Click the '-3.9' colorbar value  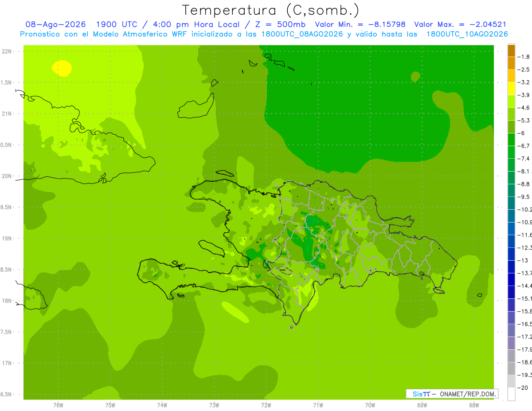pyautogui.click(x=524, y=95)
